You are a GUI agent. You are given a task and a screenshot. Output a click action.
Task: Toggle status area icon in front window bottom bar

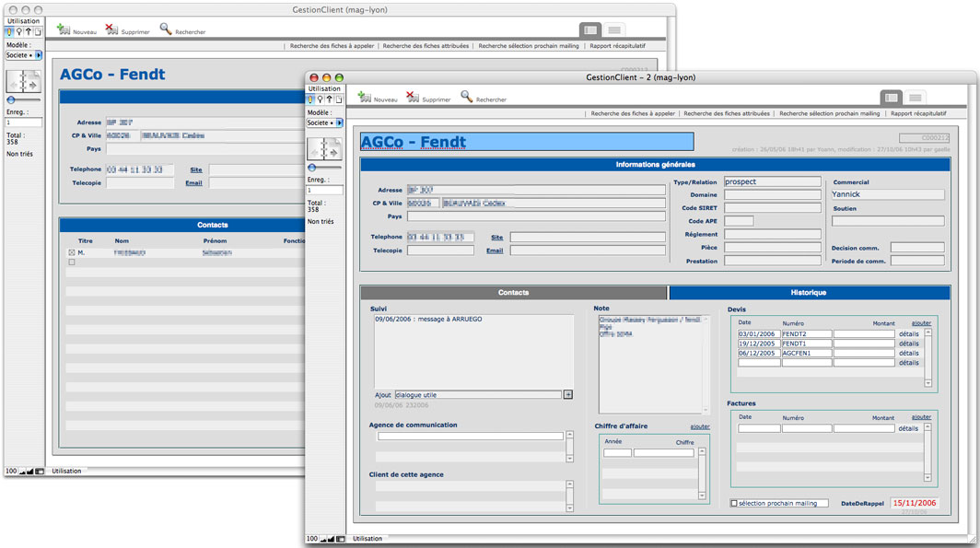[x=341, y=540]
